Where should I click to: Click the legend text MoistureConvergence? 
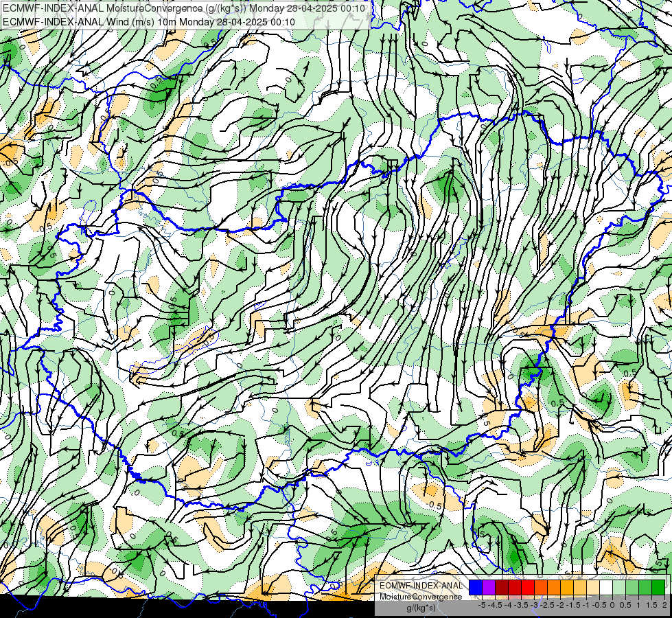click(421, 597)
